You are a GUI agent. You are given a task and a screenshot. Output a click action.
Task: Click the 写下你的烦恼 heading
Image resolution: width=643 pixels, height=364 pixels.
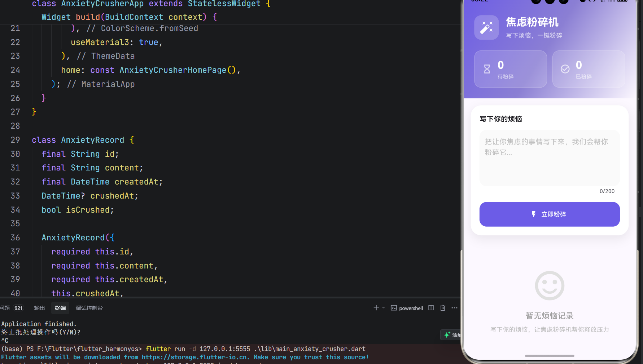pos(501,119)
